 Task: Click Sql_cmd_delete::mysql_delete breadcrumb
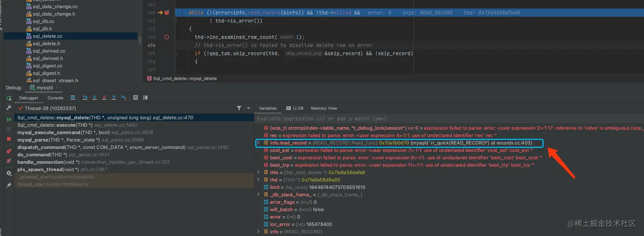tap(185, 79)
